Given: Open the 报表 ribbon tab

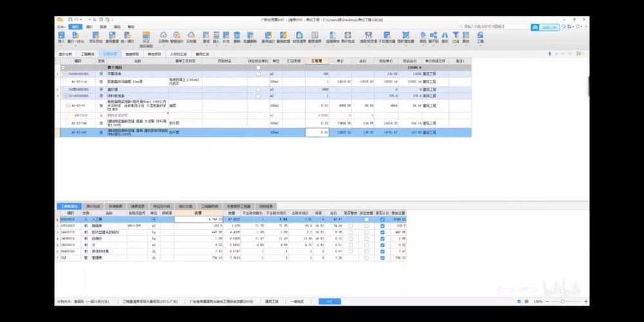Looking at the screenshot, I should point(103,26).
